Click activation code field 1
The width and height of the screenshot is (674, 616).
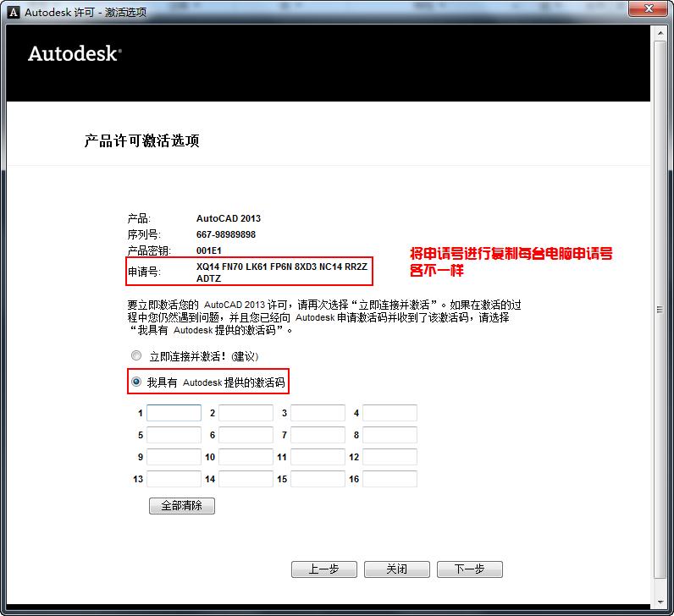[x=174, y=413]
